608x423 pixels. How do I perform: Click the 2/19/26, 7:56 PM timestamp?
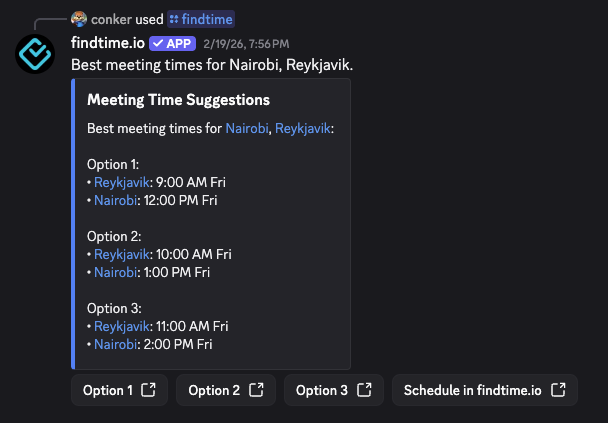coord(246,44)
